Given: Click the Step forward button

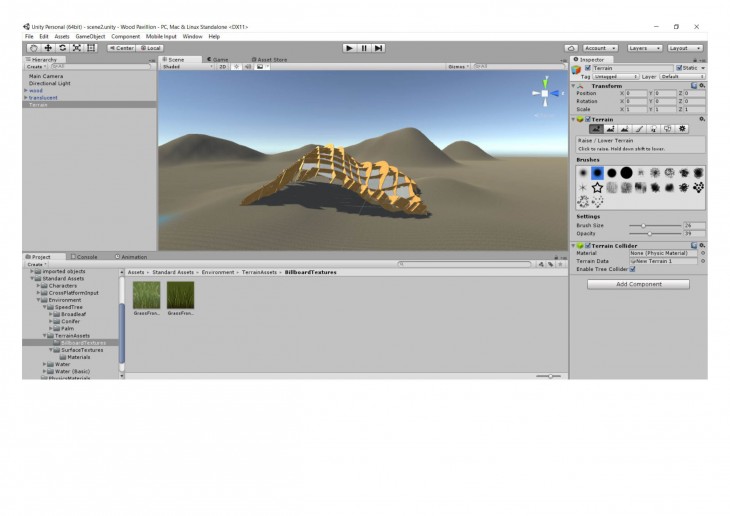Looking at the screenshot, I should pos(379,47).
